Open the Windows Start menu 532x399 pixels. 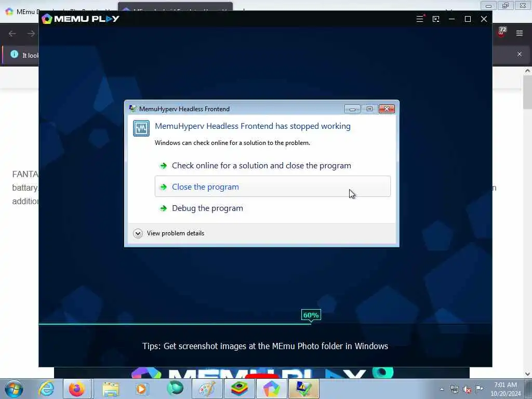point(14,389)
